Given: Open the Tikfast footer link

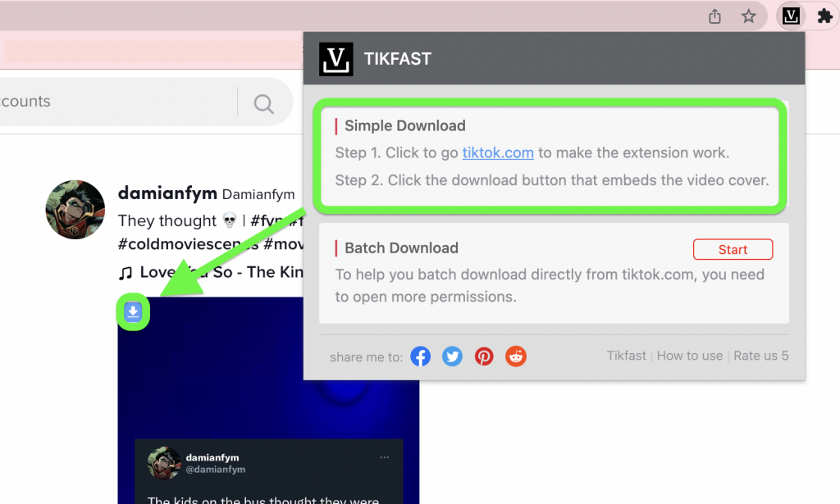Looking at the screenshot, I should coord(626,356).
